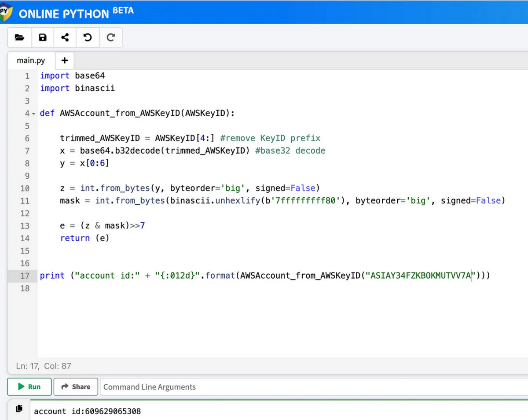Click the 'import base64' line
The height and width of the screenshot is (420, 528).
(73, 76)
